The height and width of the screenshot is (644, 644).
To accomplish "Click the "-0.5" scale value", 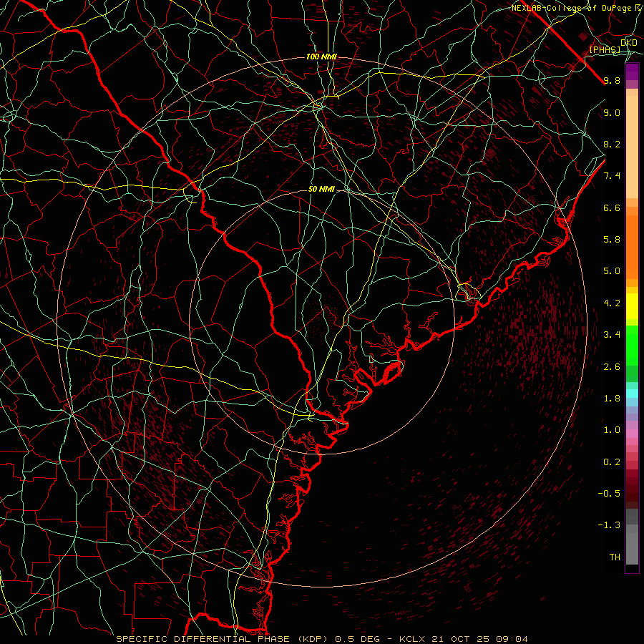I will coord(609,494).
